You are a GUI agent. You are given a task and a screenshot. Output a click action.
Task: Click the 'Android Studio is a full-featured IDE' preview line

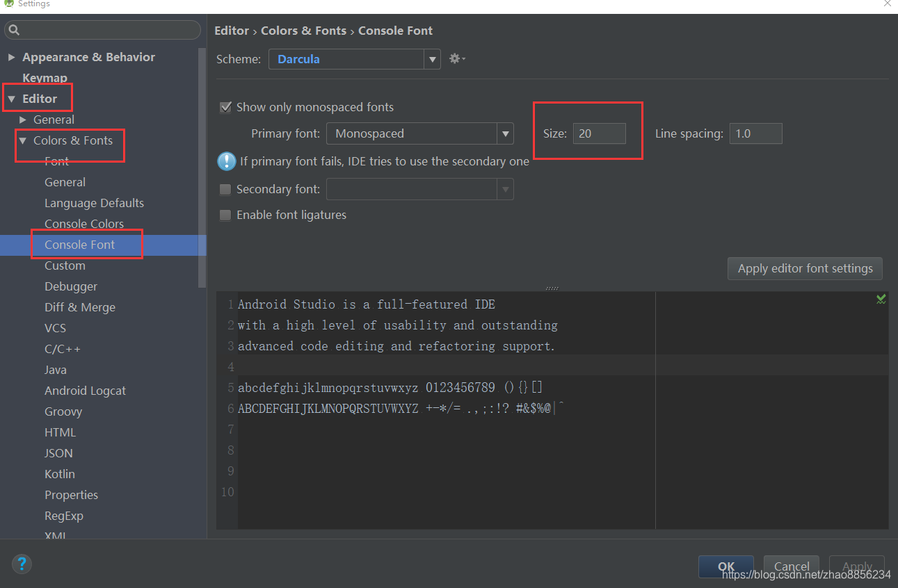pyautogui.click(x=367, y=304)
